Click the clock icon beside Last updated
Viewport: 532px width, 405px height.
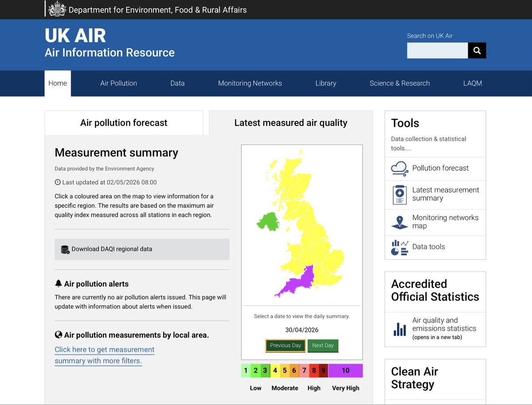click(58, 182)
